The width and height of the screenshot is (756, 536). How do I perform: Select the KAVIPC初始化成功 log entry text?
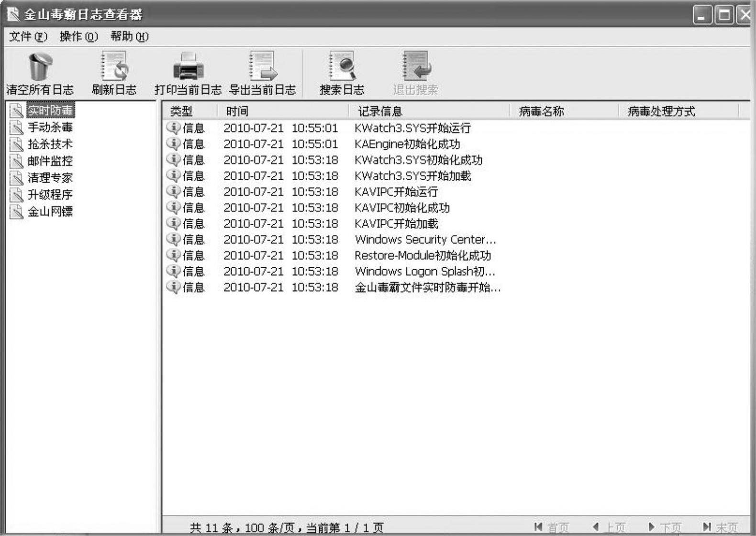point(402,208)
